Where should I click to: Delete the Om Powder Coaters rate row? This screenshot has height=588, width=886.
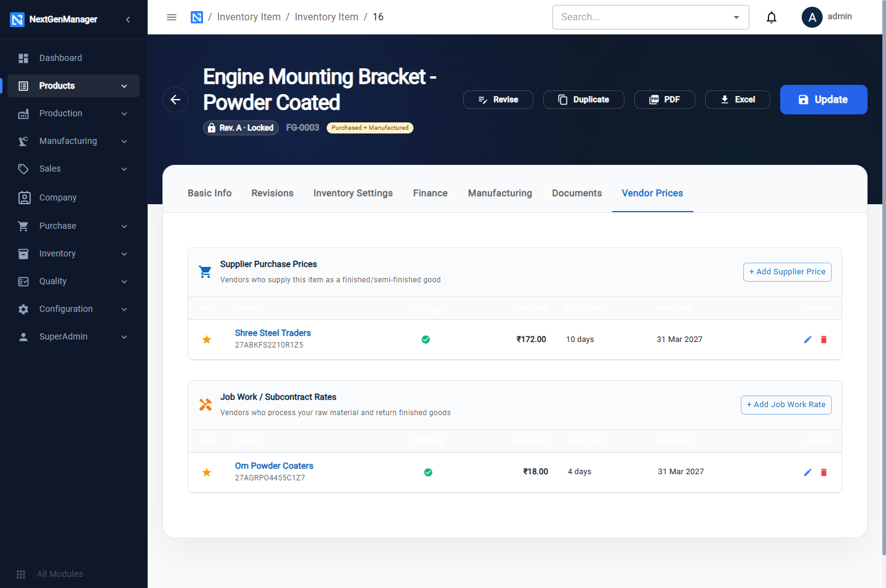(x=824, y=472)
